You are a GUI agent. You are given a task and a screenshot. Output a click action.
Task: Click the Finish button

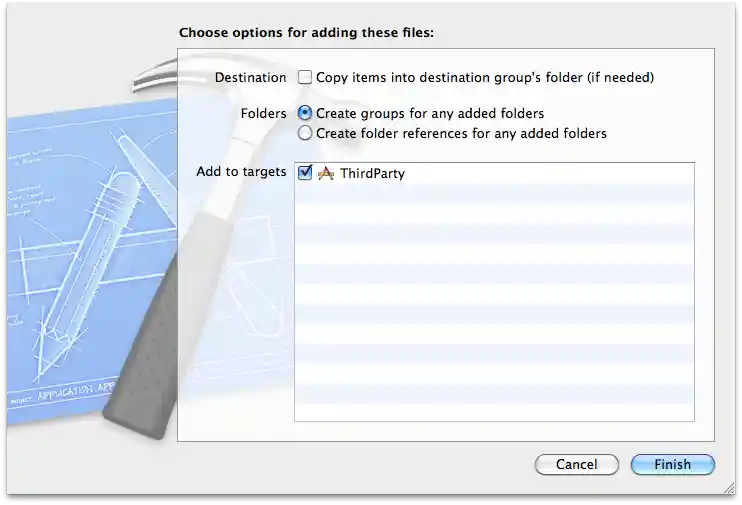(x=672, y=464)
